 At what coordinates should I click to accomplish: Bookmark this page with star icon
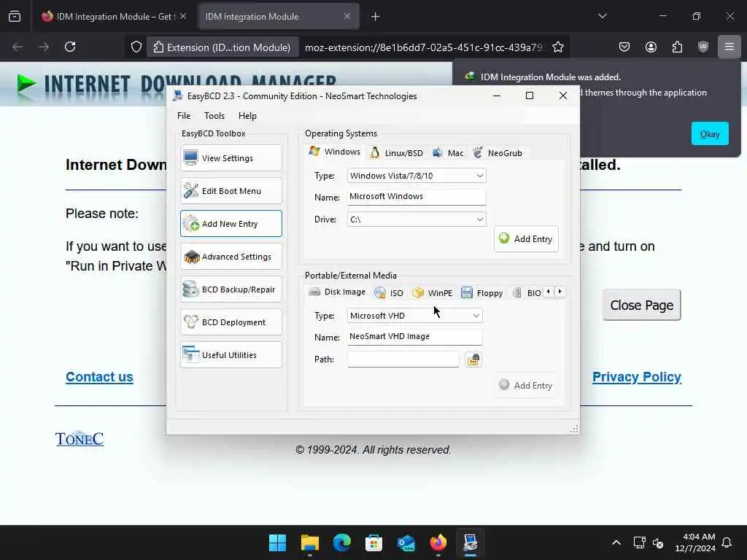(x=558, y=47)
